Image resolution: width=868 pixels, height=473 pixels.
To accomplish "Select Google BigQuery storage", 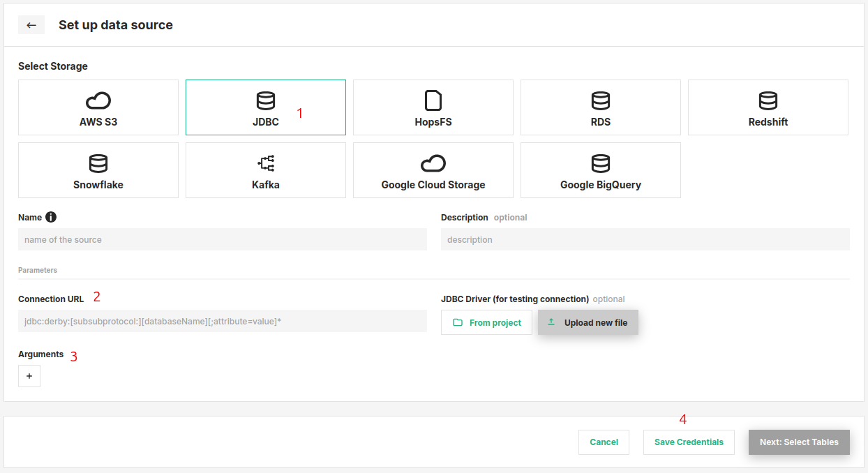I will click(600, 170).
